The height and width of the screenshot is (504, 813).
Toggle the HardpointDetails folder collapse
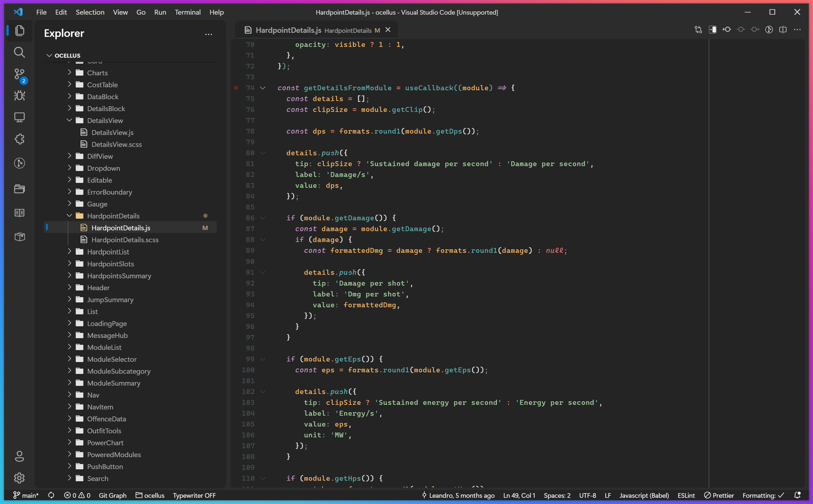[x=69, y=215]
